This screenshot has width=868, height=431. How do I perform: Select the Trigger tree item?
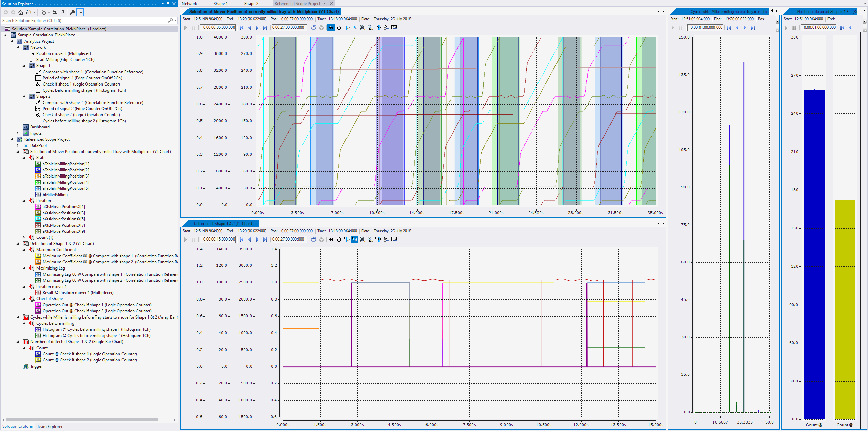36,366
